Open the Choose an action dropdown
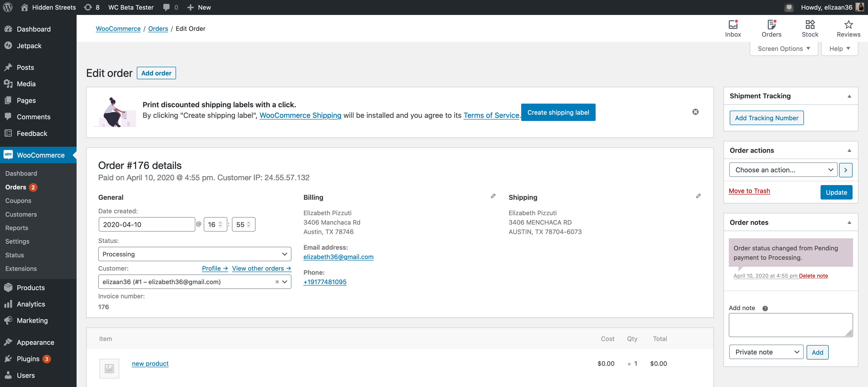Screen dimensions: 868x387 (x=783, y=170)
